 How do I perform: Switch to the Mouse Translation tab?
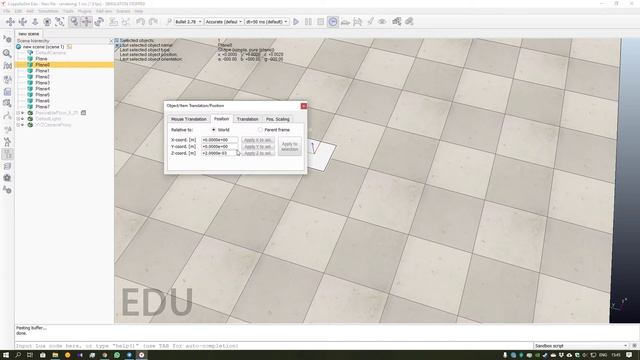(x=189, y=119)
